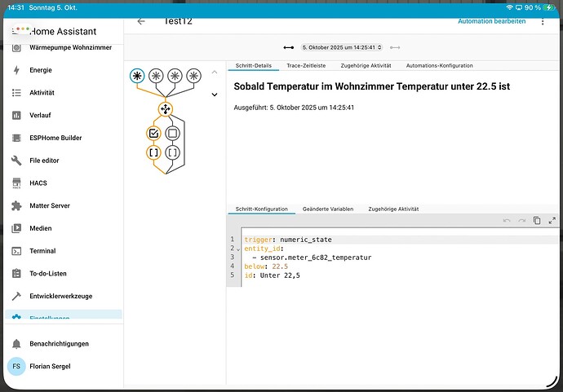Click the up chevron beside the graph
Screen dimensions: 563x392
[215, 72]
